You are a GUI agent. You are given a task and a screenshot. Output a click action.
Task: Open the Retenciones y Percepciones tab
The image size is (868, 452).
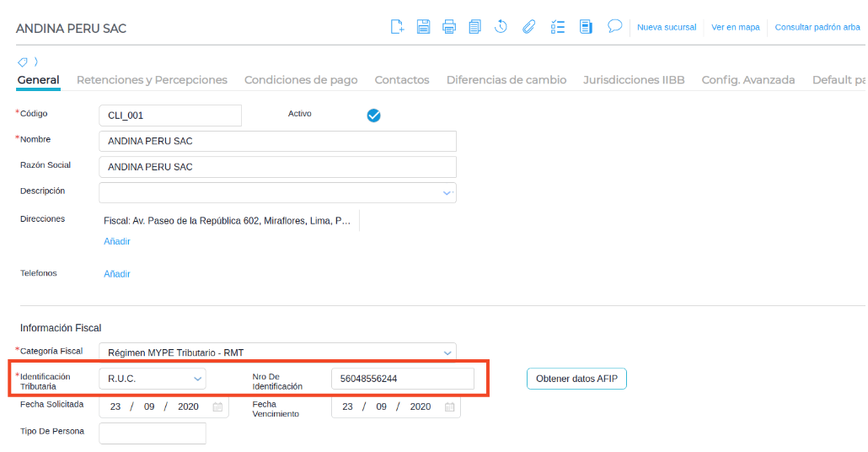152,80
